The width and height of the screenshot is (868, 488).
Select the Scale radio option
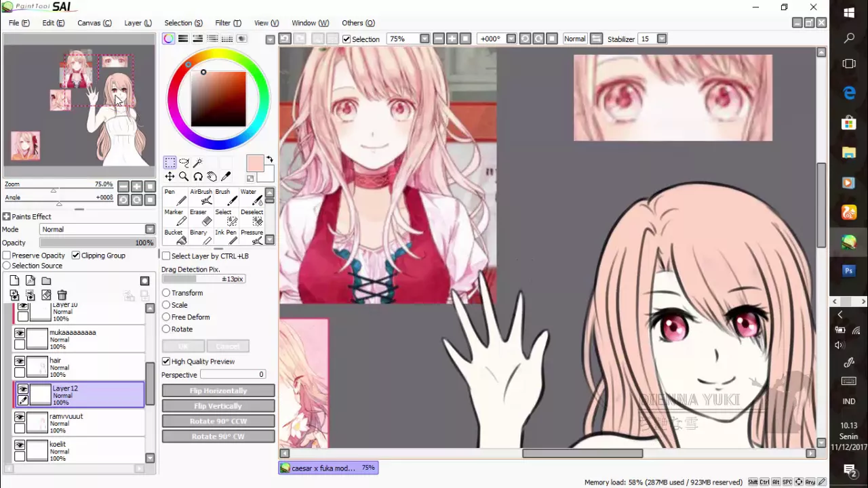pyautogui.click(x=166, y=305)
